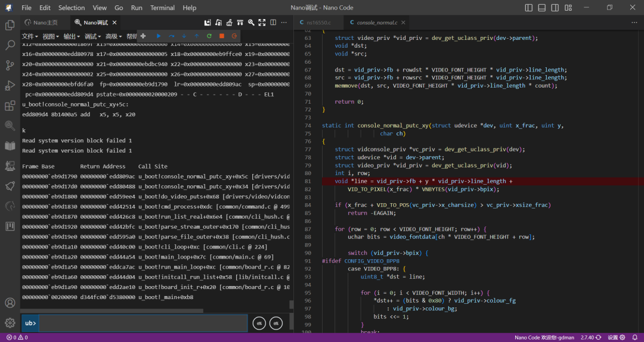
Task: Click the magnifier icon in Nano调试 toolbar
Action: 251,23
